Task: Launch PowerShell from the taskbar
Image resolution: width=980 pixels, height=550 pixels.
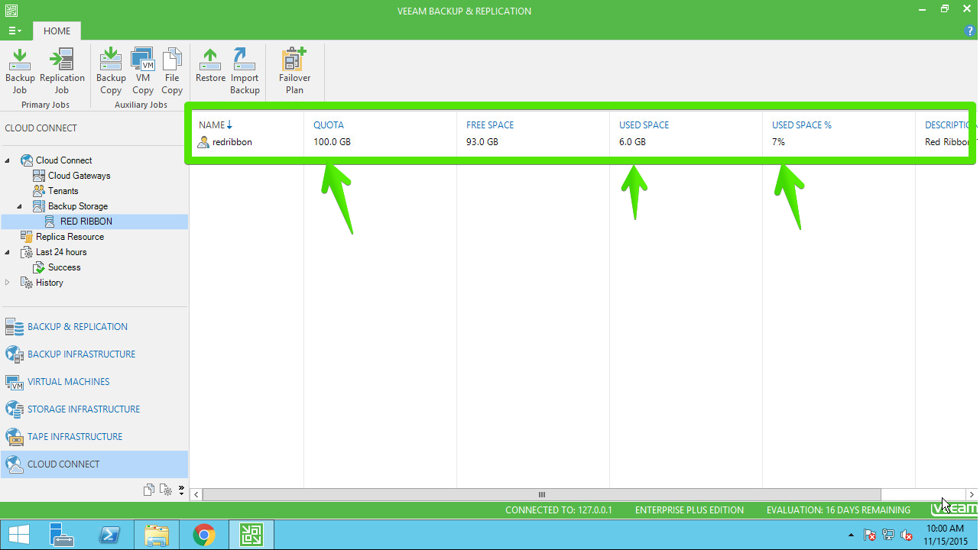Action: point(109,535)
